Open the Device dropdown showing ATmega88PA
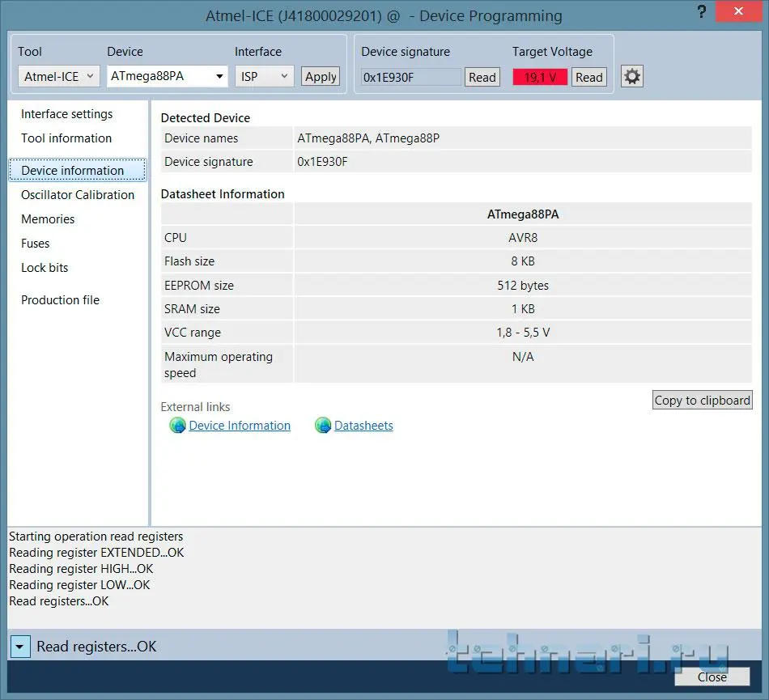The image size is (769, 700). 168,76
